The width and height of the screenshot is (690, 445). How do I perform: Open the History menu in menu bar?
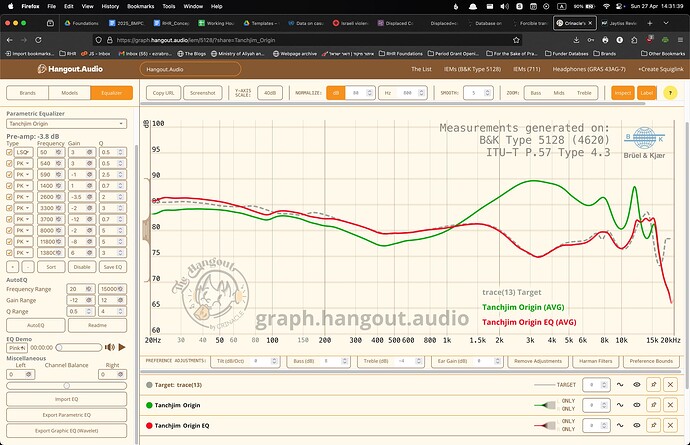tap(110, 6)
